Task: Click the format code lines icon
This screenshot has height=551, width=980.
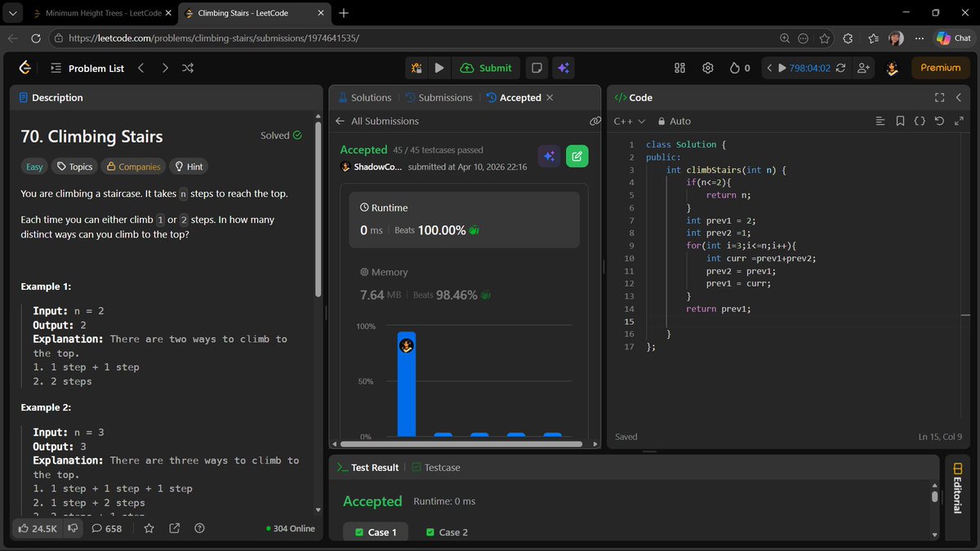Action: point(880,121)
